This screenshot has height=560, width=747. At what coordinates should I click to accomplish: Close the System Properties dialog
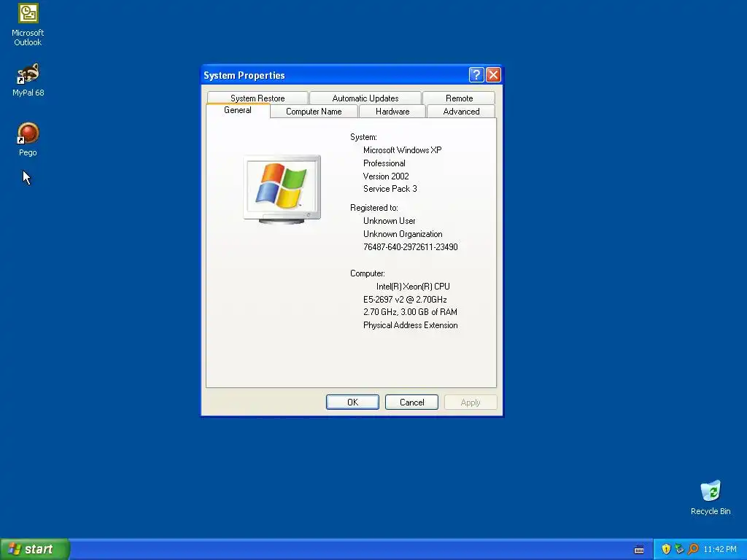(x=494, y=75)
